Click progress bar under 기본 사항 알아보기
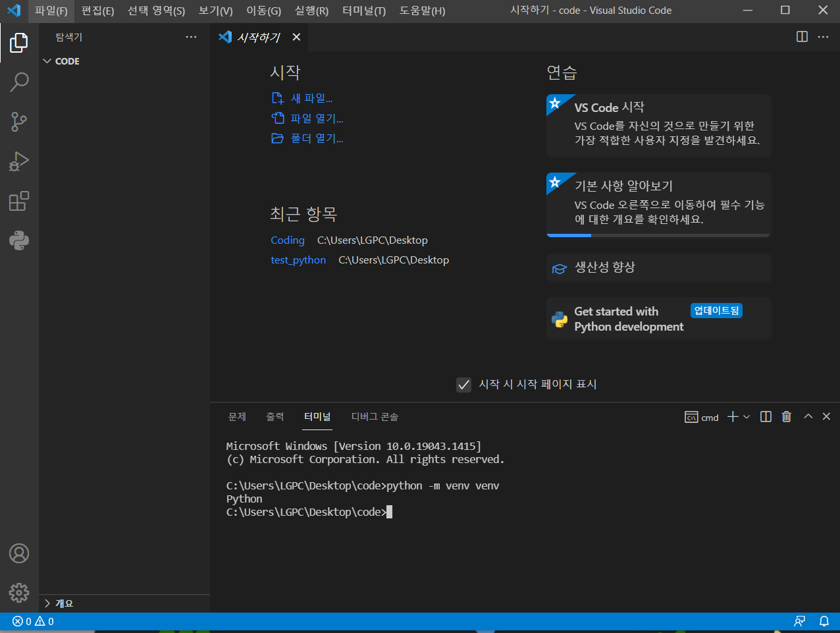Screen dimensions: 840x633 (658, 235)
